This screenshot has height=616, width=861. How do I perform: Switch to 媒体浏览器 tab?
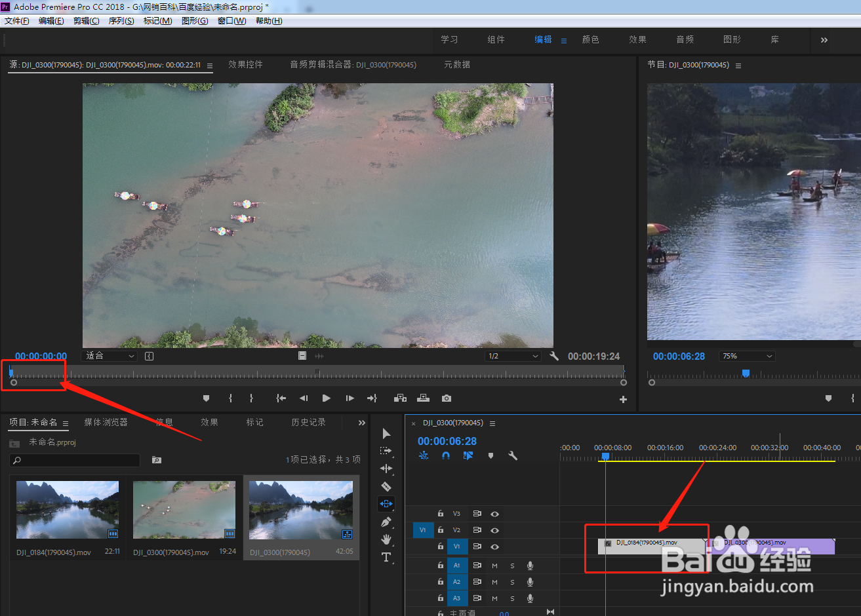pyautogui.click(x=106, y=422)
